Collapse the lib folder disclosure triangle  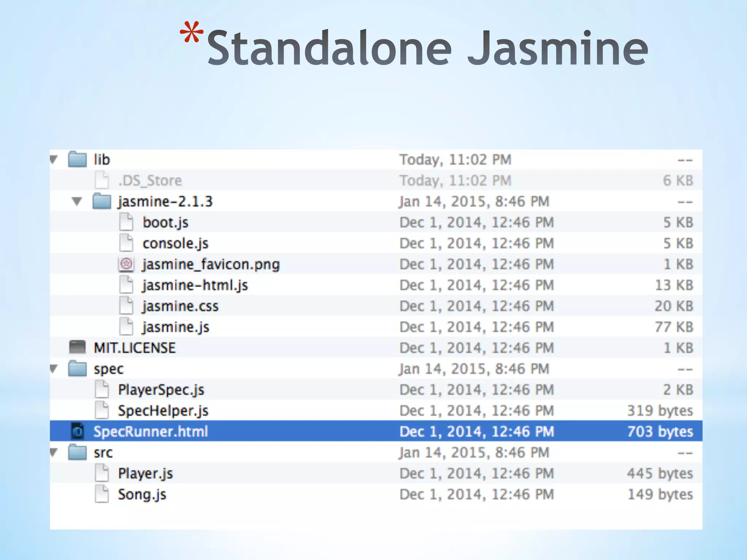[54, 159]
